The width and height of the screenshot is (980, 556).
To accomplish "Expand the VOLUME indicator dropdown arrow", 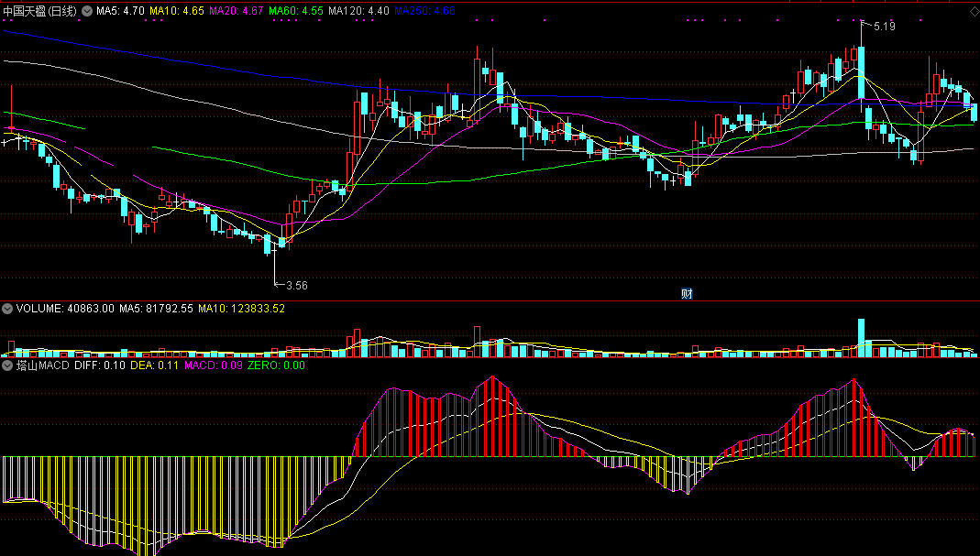I will coord(7,309).
